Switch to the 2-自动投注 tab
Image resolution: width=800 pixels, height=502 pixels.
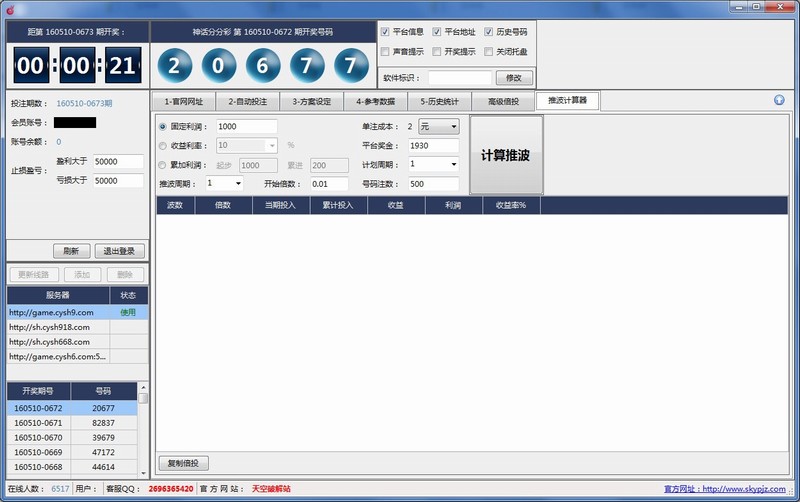click(246, 101)
